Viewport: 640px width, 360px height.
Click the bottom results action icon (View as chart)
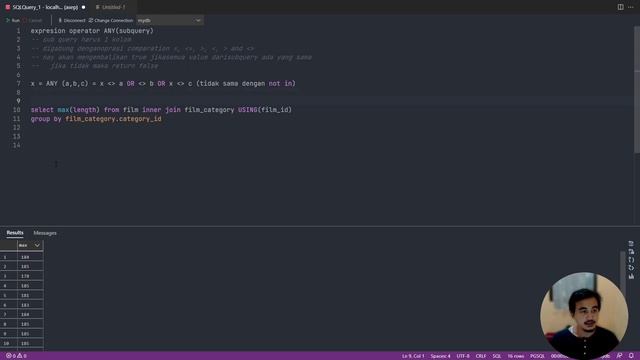[x=631, y=276]
